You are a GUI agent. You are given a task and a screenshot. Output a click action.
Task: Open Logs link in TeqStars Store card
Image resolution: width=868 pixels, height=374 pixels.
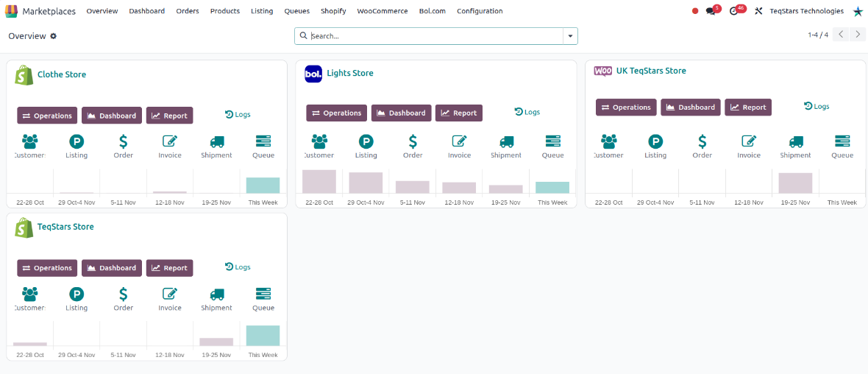click(238, 267)
